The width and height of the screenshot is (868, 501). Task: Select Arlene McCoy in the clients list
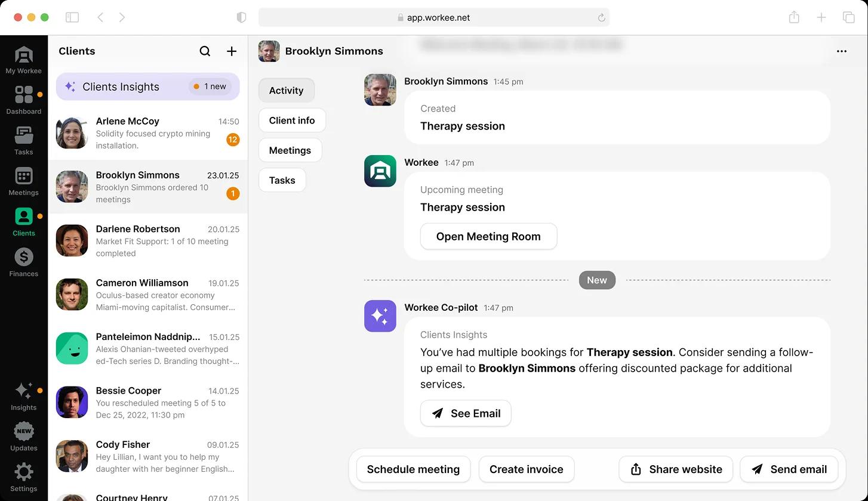tap(147, 133)
